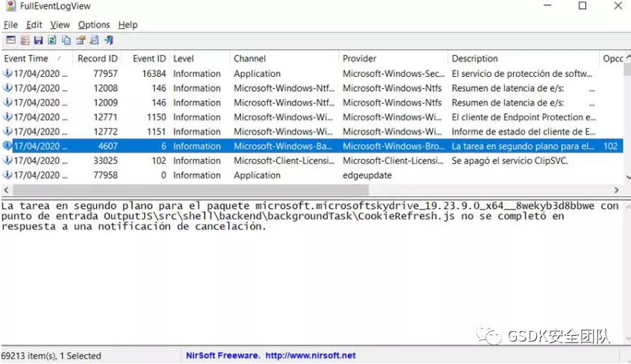Click Application channel cell in record 77957 row
Screen dimensions: 631x364
[257, 74]
